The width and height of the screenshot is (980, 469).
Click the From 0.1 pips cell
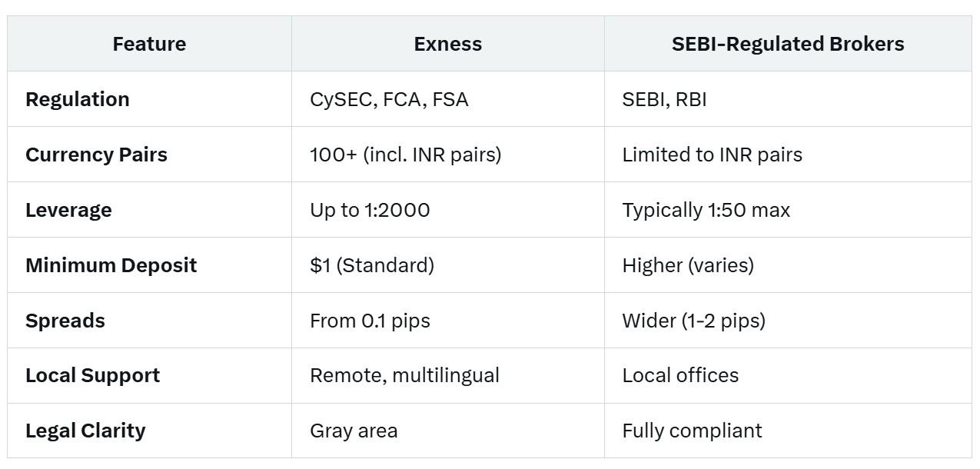pyautogui.click(x=370, y=321)
